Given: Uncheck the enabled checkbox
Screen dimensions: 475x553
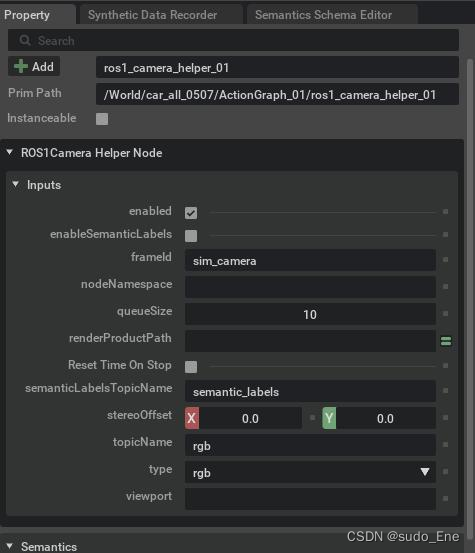Looking at the screenshot, I should pos(191,213).
